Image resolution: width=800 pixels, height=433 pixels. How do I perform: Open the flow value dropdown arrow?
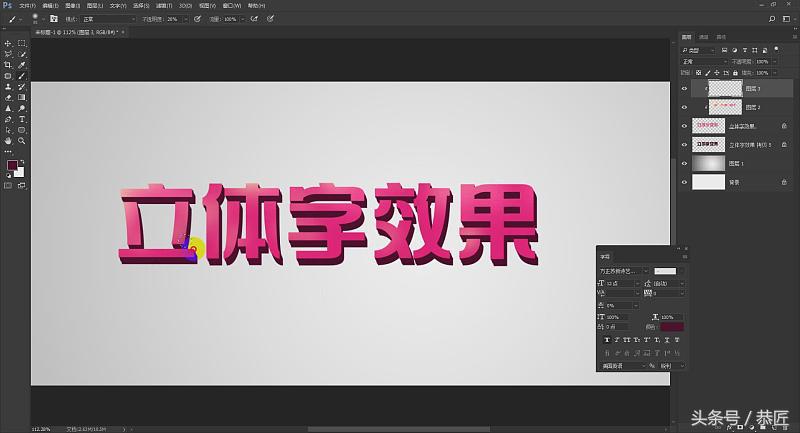[x=243, y=19]
